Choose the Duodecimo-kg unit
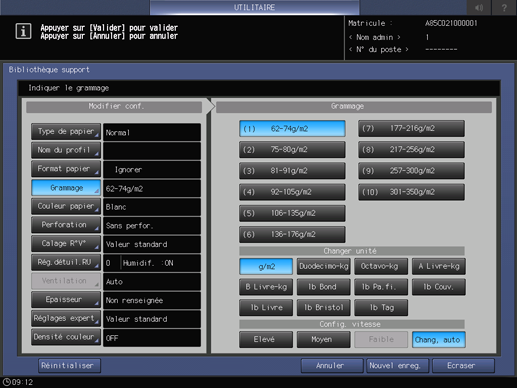 point(324,266)
